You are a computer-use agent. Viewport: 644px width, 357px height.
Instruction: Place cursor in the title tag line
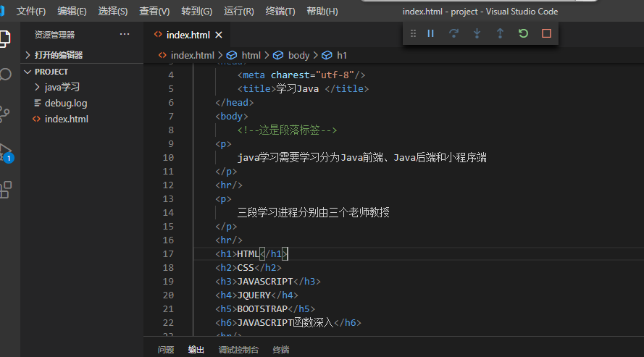[x=303, y=88]
